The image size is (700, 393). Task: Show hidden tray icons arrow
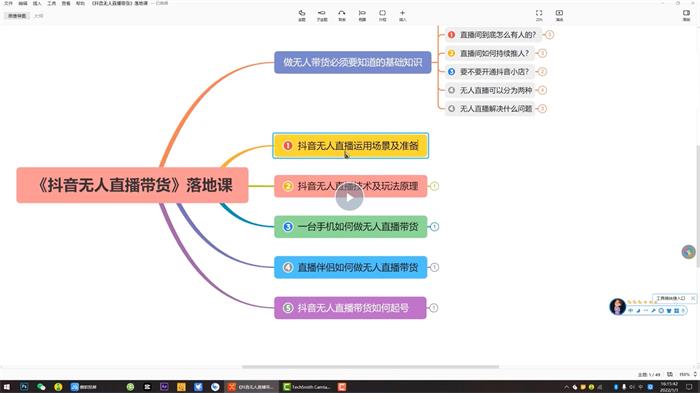(566, 387)
